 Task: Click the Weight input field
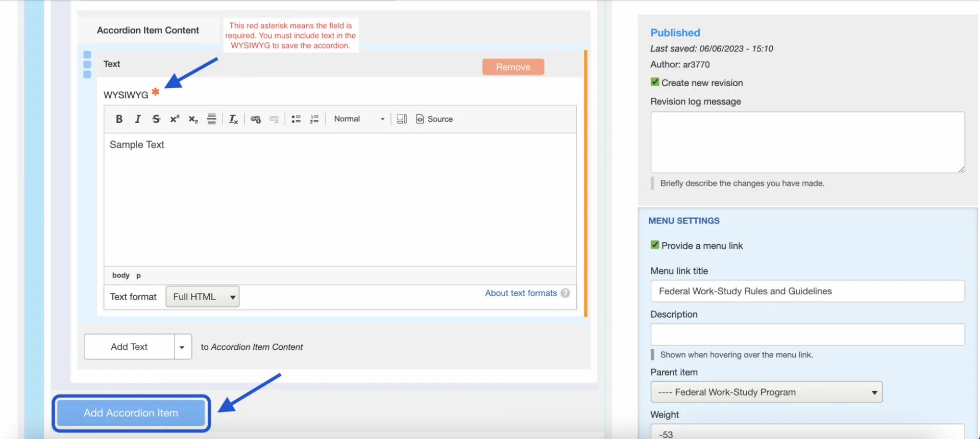(807, 432)
